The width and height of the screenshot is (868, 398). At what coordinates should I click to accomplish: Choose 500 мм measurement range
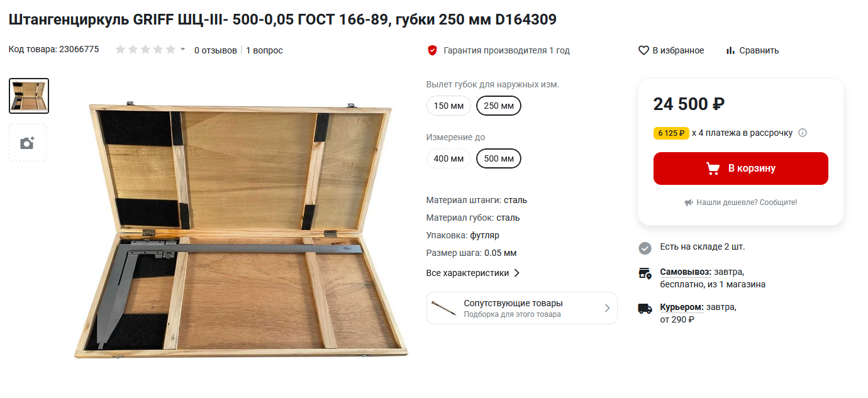[499, 158]
